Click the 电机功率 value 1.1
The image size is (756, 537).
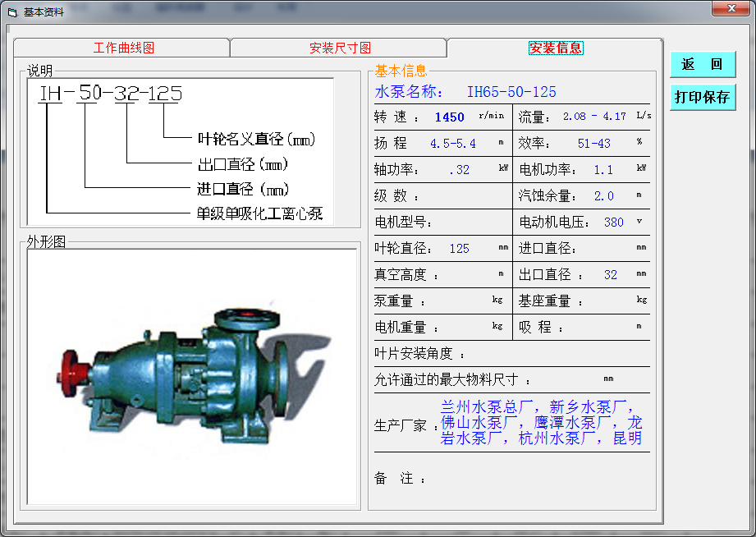click(603, 170)
